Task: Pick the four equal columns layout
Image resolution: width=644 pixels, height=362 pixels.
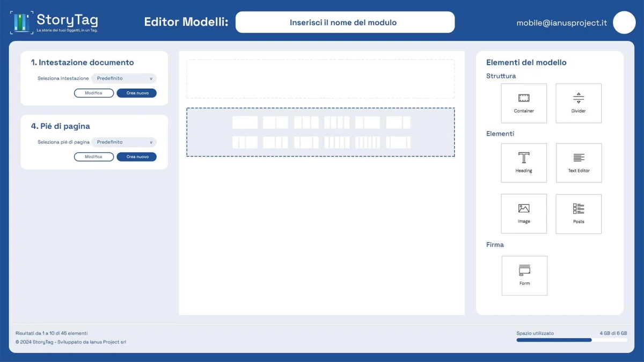Action: [x=337, y=122]
